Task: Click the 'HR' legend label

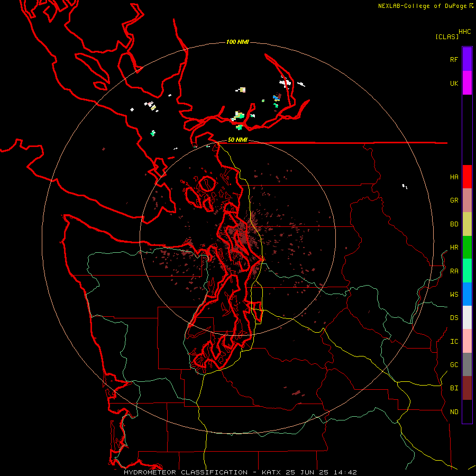Action: point(454,248)
